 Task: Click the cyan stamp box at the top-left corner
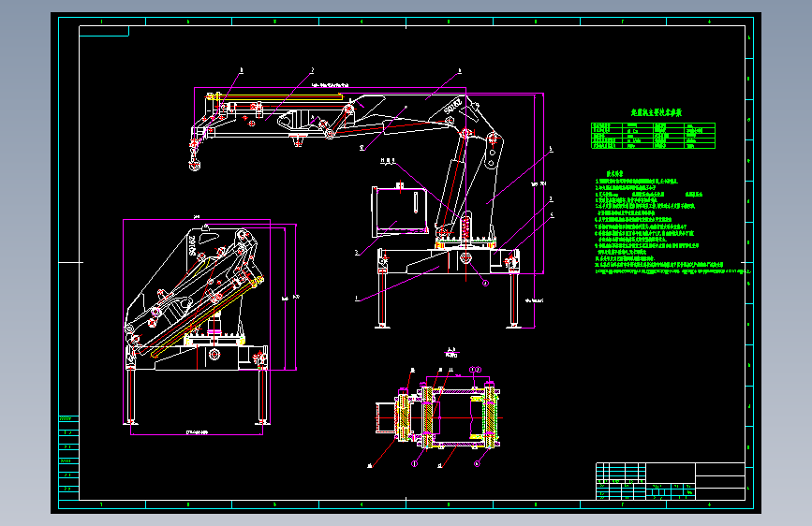[104, 32]
